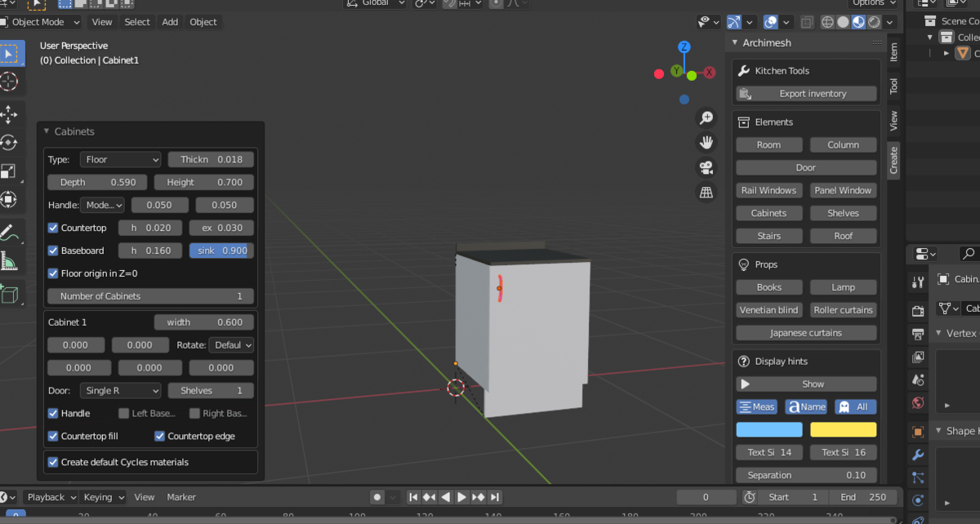This screenshot has width=980, height=524.
Task: Play the animation forward
Action: 461,497
